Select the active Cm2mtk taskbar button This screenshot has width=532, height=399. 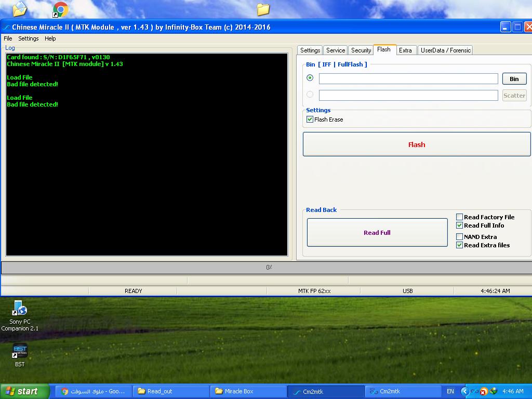325,391
